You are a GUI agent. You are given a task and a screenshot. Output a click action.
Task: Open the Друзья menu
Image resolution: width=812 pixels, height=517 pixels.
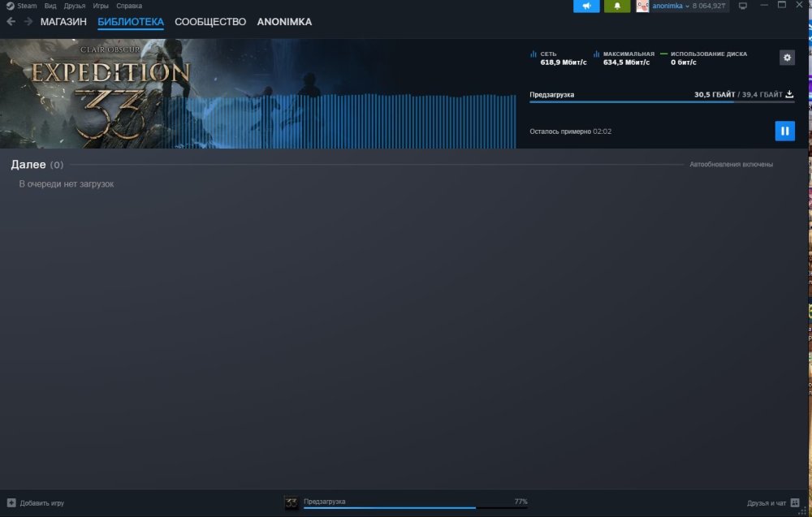75,6
